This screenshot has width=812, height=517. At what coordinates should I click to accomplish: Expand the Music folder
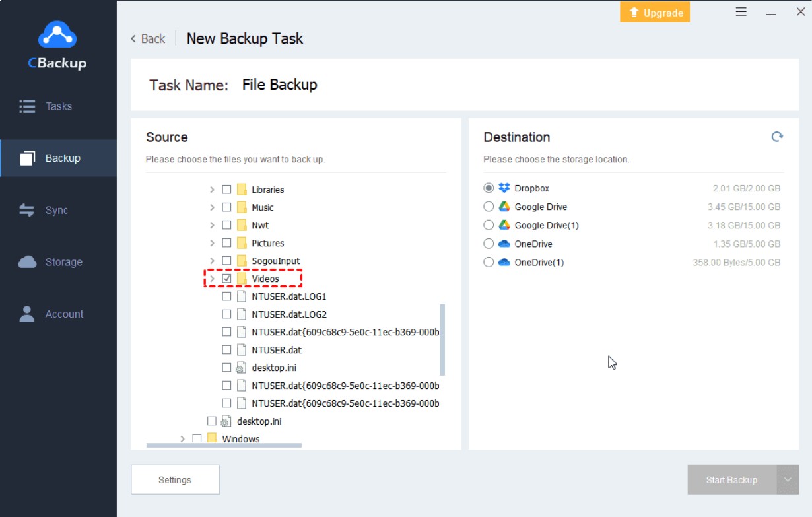point(212,207)
